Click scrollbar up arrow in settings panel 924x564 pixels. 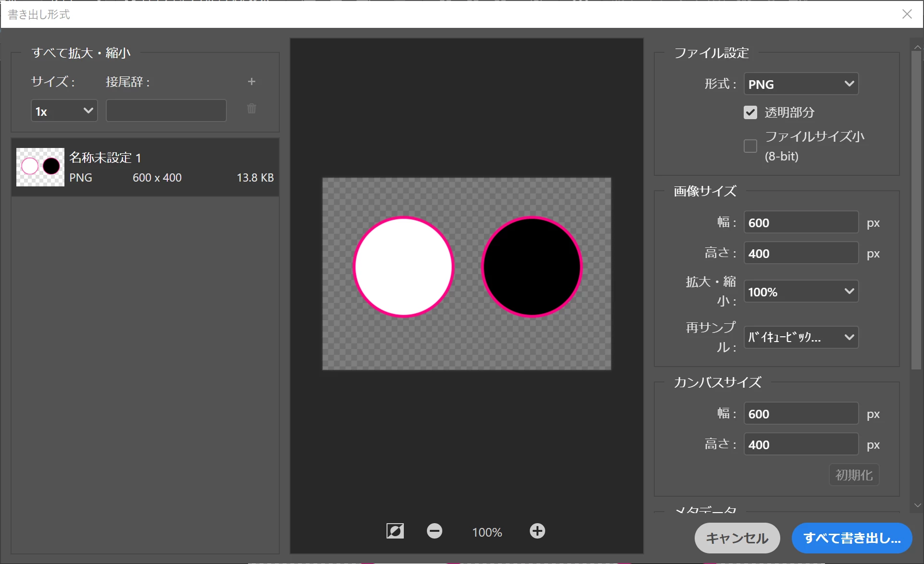[x=917, y=47]
